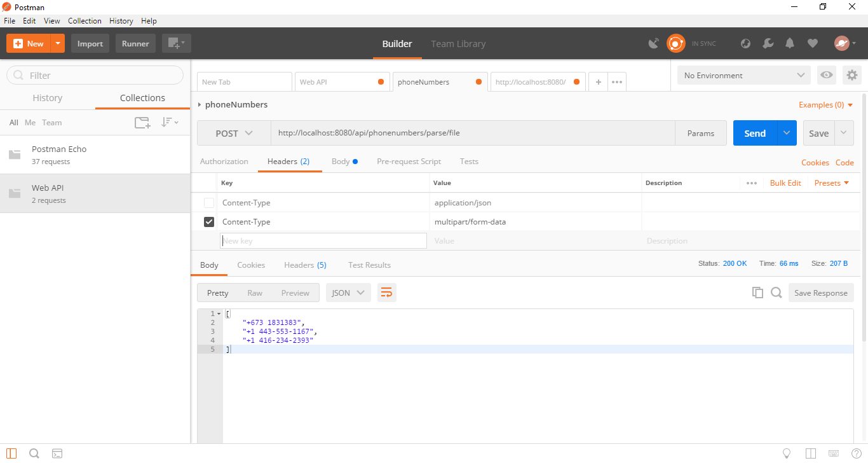Viewport: 868px width, 463px height.
Task: Toggle the sidebar icon in status bar
Action: tap(11, 453)
